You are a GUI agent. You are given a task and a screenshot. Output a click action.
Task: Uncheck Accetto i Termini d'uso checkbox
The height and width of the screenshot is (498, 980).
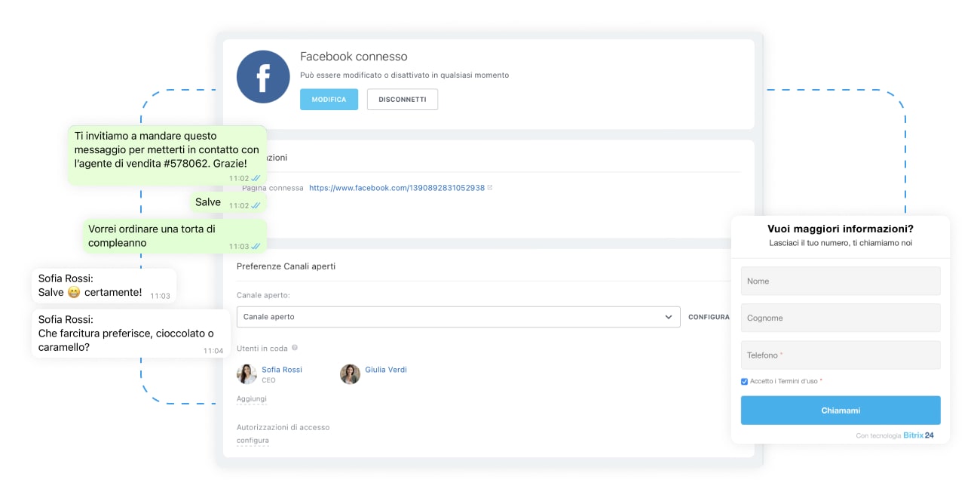point(745,382)
